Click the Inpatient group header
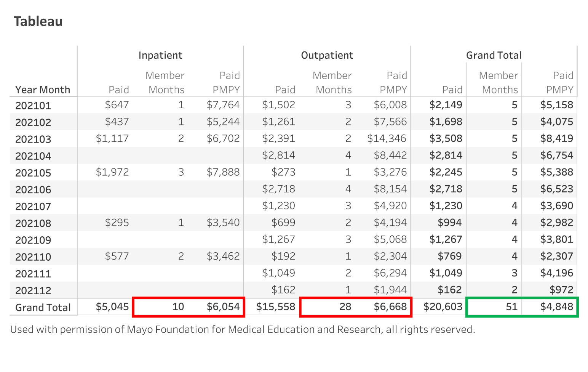Viewport: 588px width, 372px height. pos(160,55)
